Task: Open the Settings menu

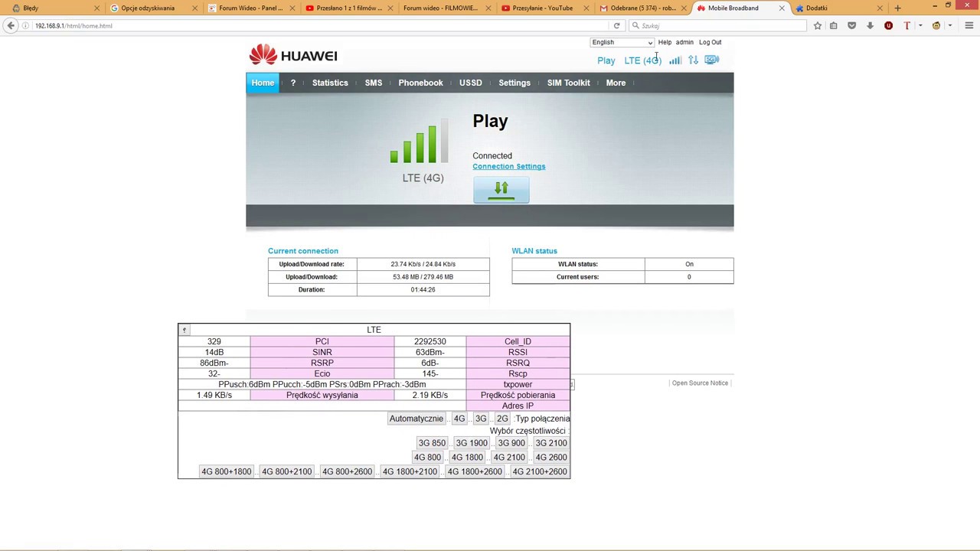Action: (514, 83)
